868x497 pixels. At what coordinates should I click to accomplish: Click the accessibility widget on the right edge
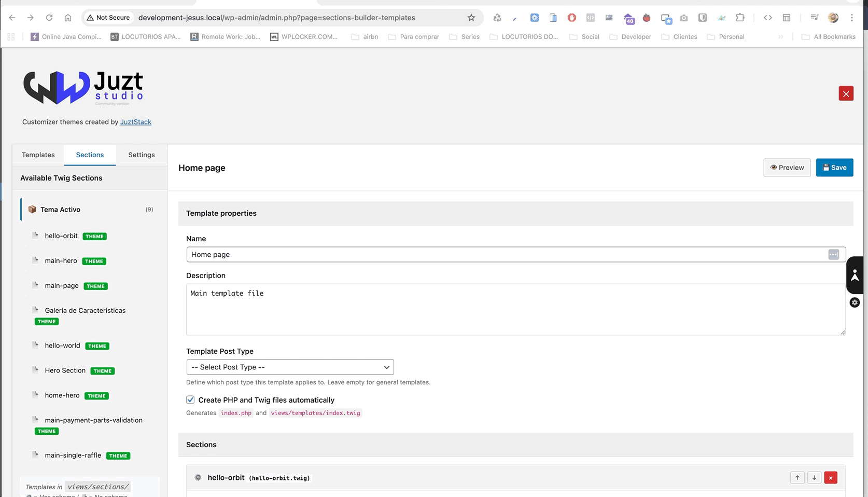tap(855, 275)
